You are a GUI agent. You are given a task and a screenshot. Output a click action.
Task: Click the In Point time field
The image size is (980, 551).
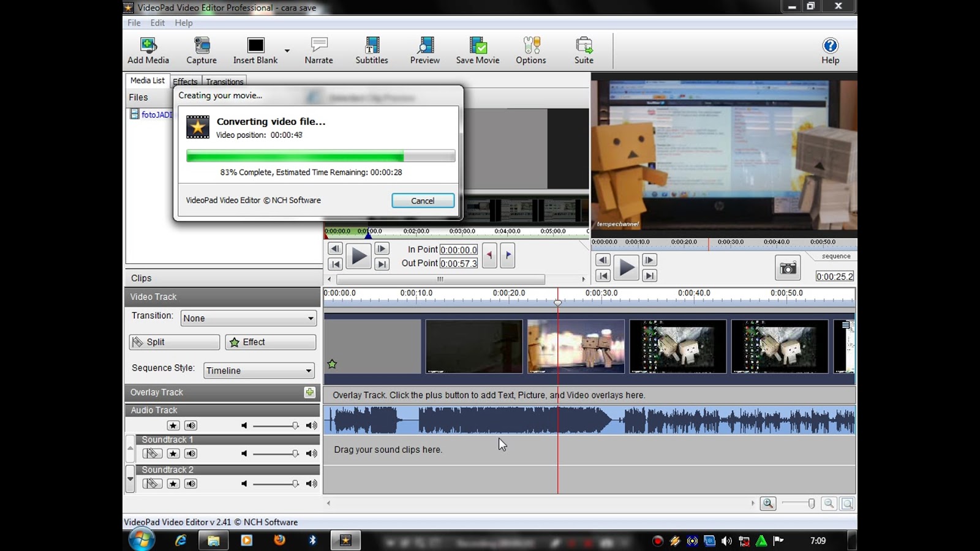click(459, 250)
